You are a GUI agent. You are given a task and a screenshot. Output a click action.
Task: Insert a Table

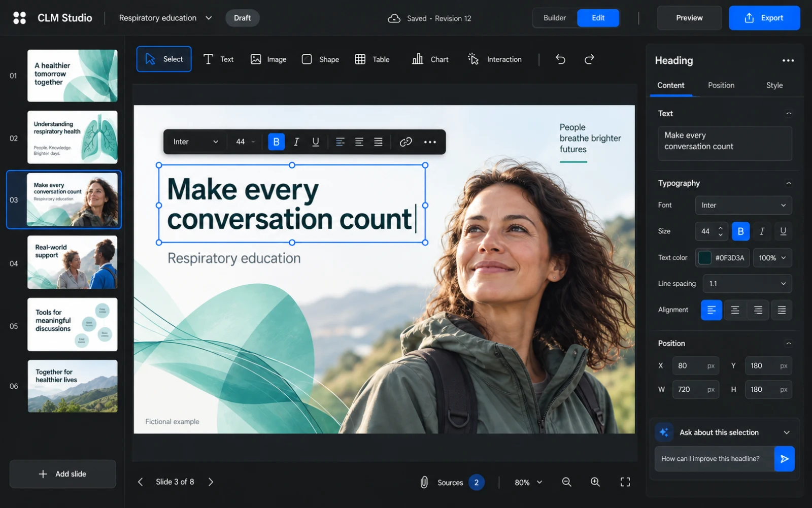coord(372,59)
